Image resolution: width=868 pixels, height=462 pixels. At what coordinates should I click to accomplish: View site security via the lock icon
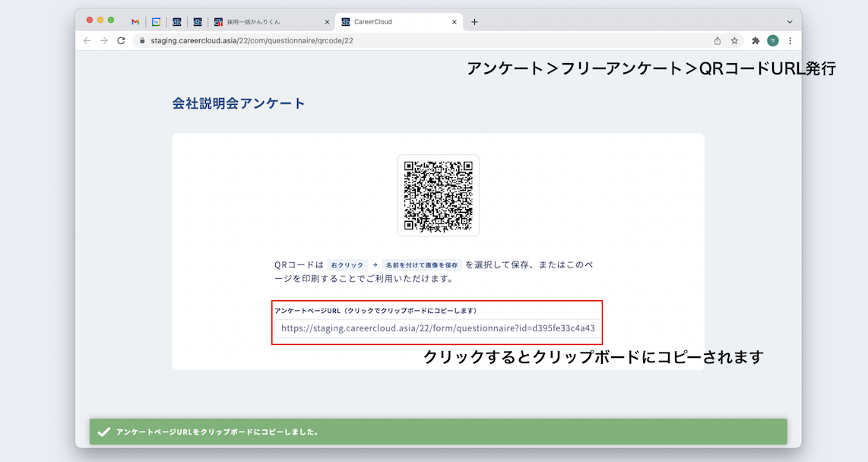[x=142, y=40]
